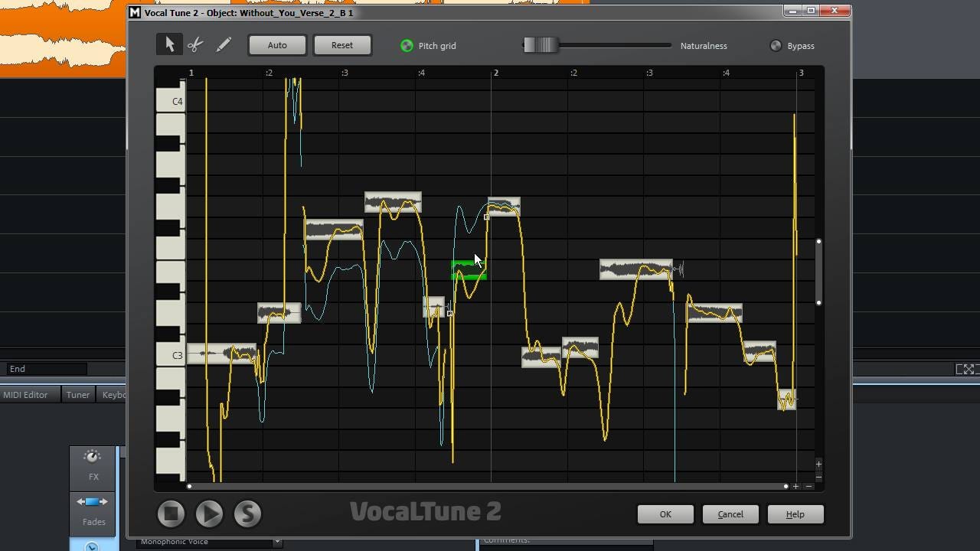The width and height of the screenshot is (980, 551).
Task: Click the vertical zoom in plus
Action: point(818,464)
